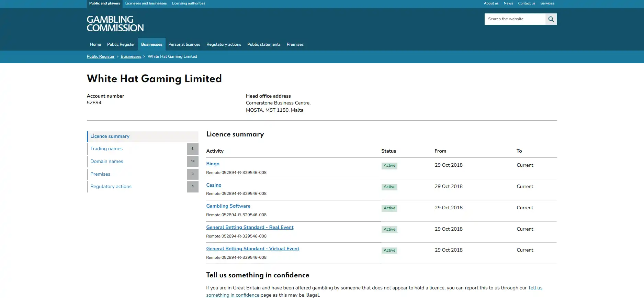Open Public statements navigation item
Viewport: 644px width, 298px height.
(264, 44)
